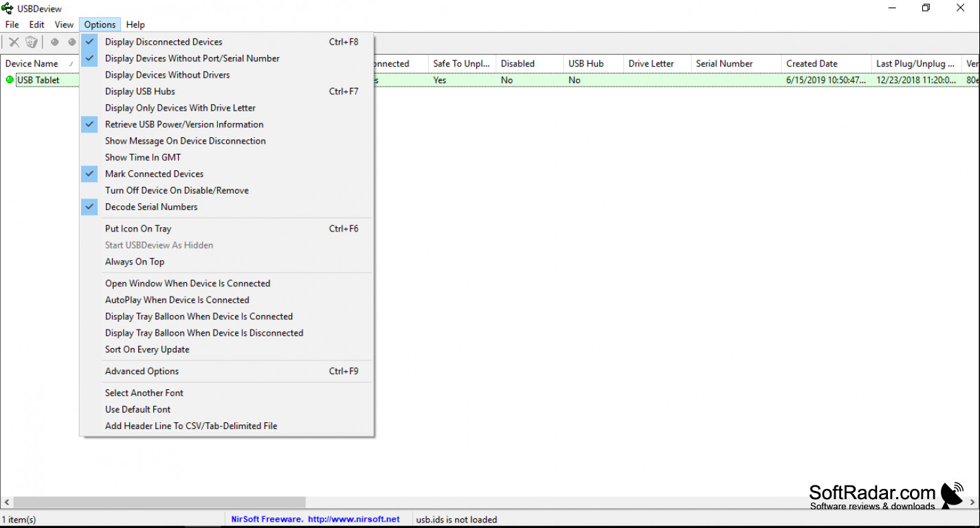Enable Put Icon On Tray
The height and width of the screenshot is (528, 980).
click(x=227, y=229)
